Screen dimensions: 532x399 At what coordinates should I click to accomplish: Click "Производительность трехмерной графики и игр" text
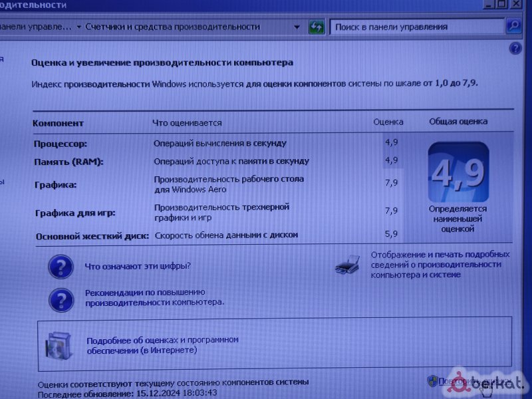click(222, 212)
